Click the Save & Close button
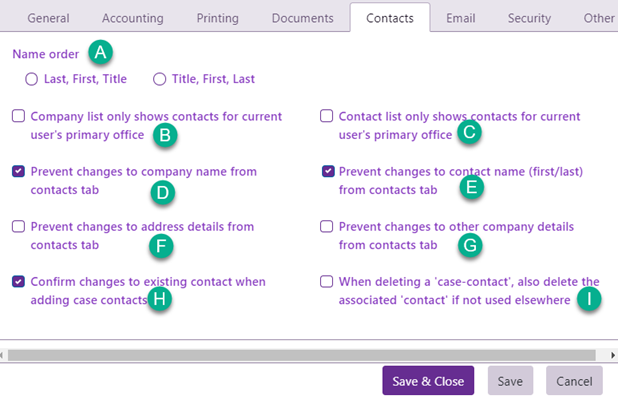This screenshot has height=396, width=618. [x=428, y=381]
